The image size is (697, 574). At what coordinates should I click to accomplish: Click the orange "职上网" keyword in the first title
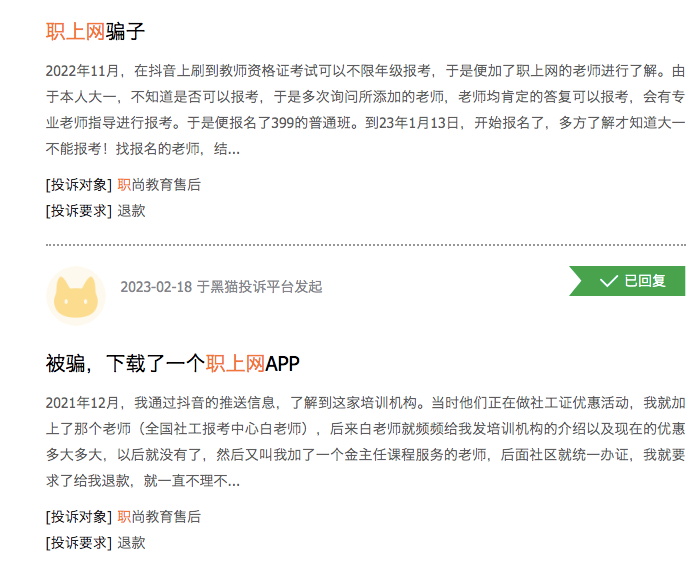pyautogui.click(x=75, y=31)
